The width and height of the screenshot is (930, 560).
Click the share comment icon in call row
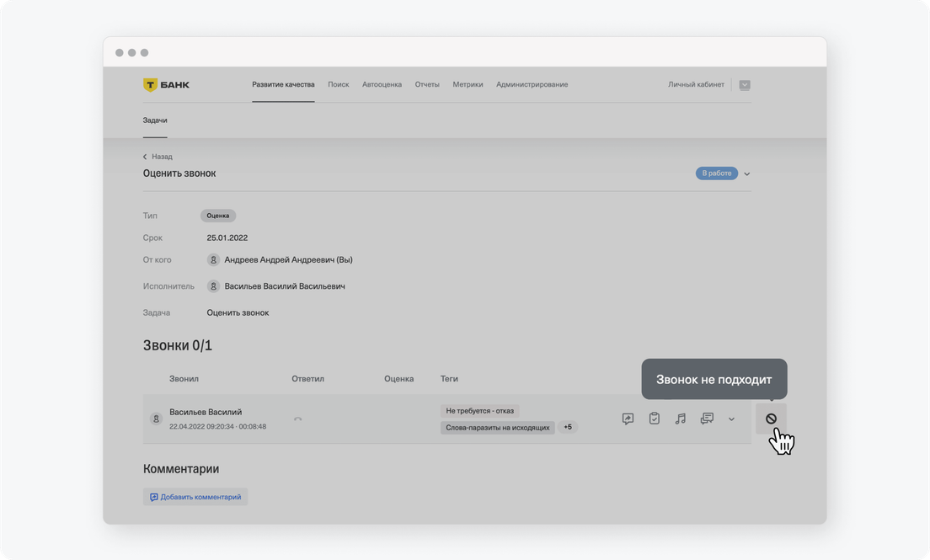(x=628, y=419)
